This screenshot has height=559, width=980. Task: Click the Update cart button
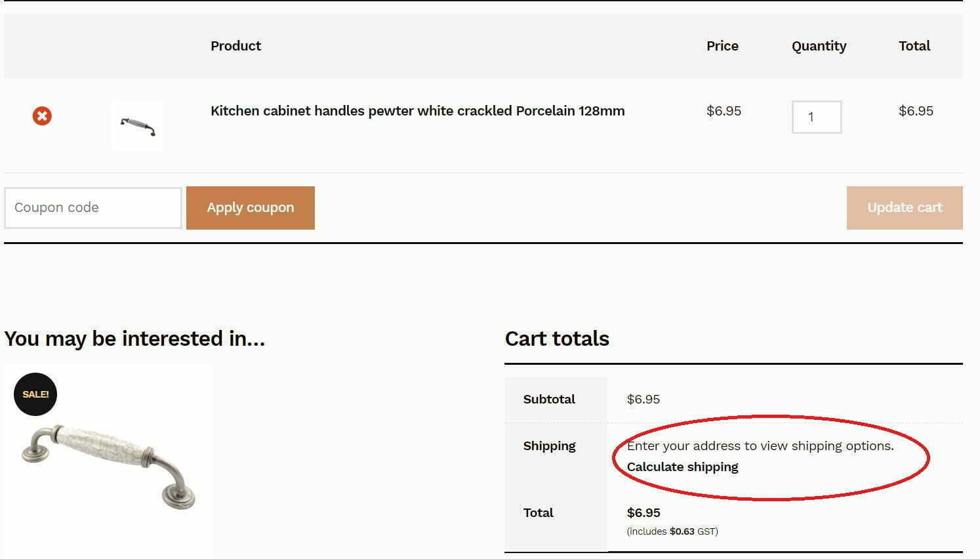[904, 208]
